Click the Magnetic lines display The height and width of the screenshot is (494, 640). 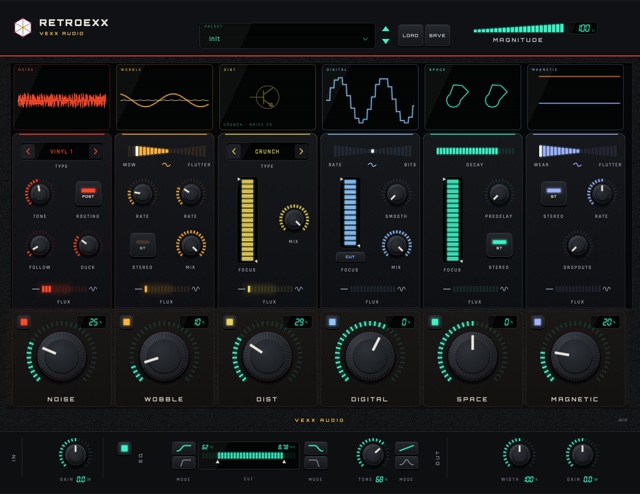click(576, 97)
